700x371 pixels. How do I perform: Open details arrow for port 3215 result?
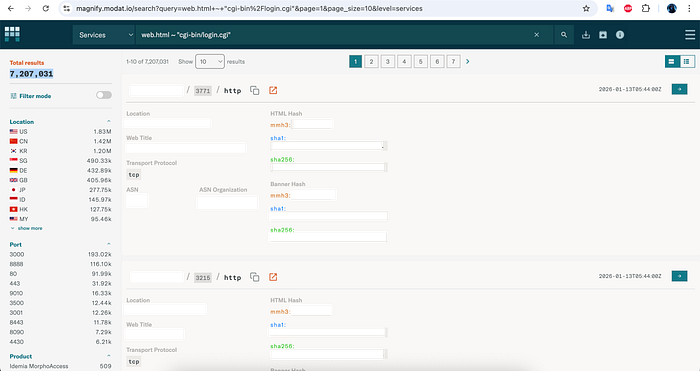pos(679,276)
